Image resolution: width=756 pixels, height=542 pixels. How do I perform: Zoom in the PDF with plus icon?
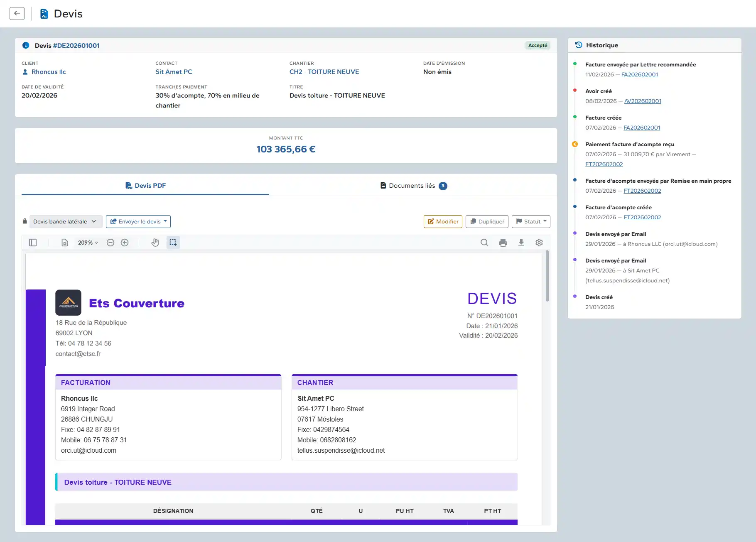(125, 243)
